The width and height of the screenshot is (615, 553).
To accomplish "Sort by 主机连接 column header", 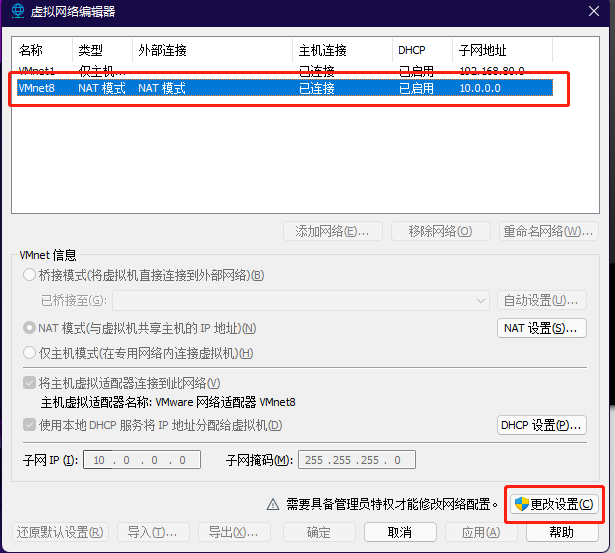I will [x=342, y=50].
